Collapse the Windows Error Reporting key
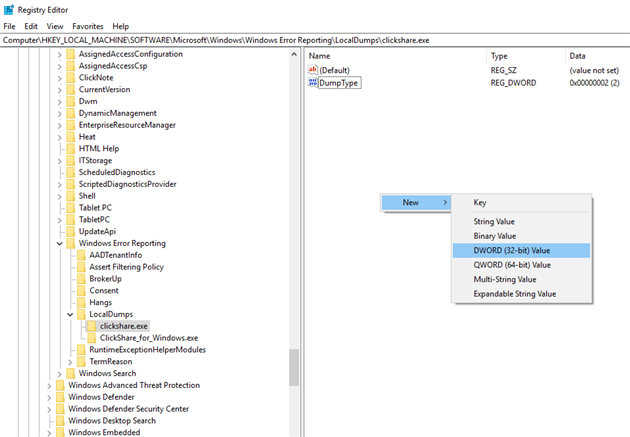The height and width of the screenshot is (437, 630). pyautogui.click(x=59, y=243)
